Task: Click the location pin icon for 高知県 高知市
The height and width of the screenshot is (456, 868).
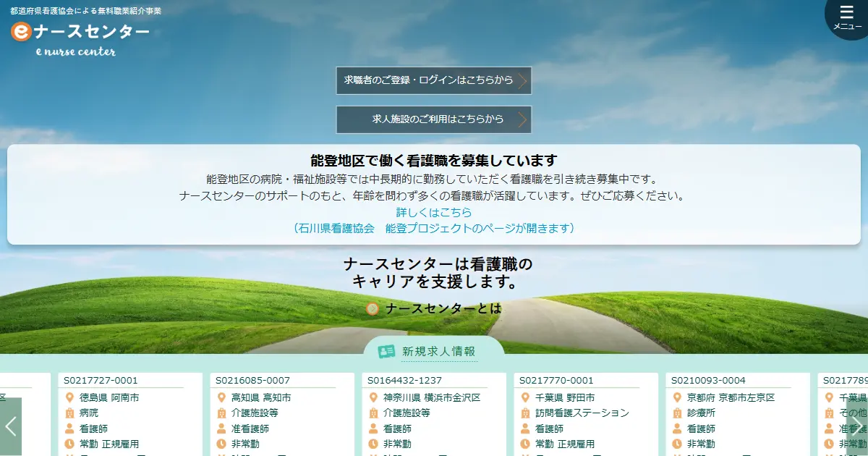Action: point(222,397)
